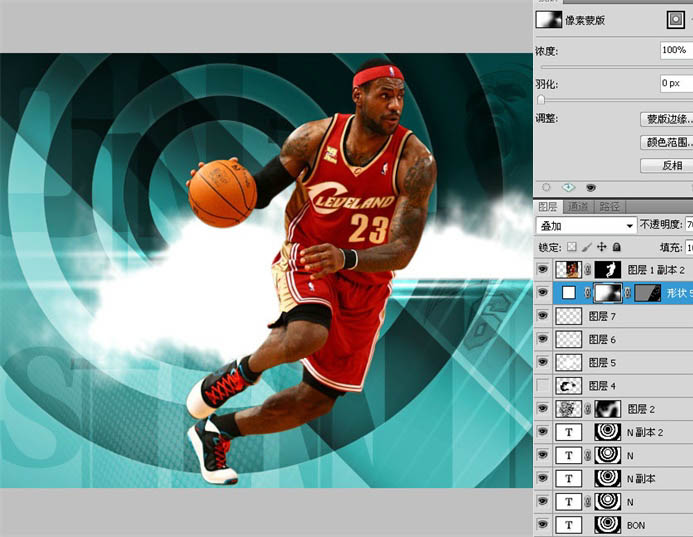Switch to the 路径 tab
Viewport: 693px width, 537px height.
coord(609,206)
